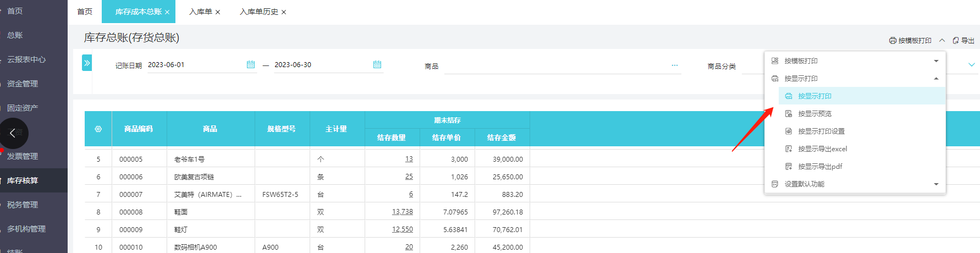Switch to the 首页 tab
This screenshot has width=980, height=253.
(85, 12)
